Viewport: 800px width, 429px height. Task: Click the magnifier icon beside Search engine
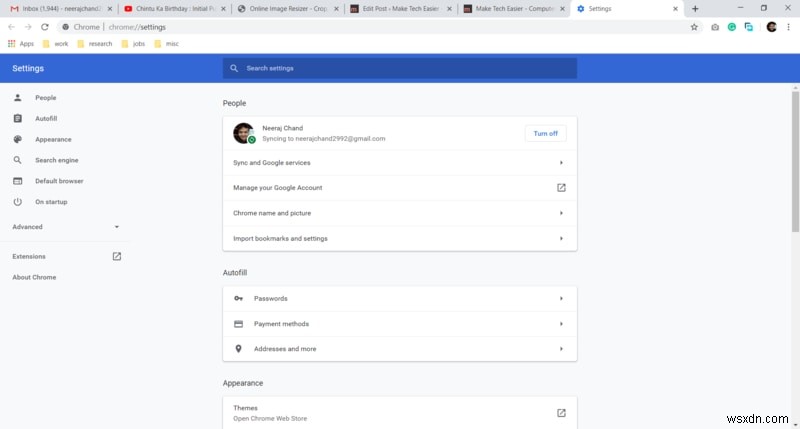click(x=17, y=160)
